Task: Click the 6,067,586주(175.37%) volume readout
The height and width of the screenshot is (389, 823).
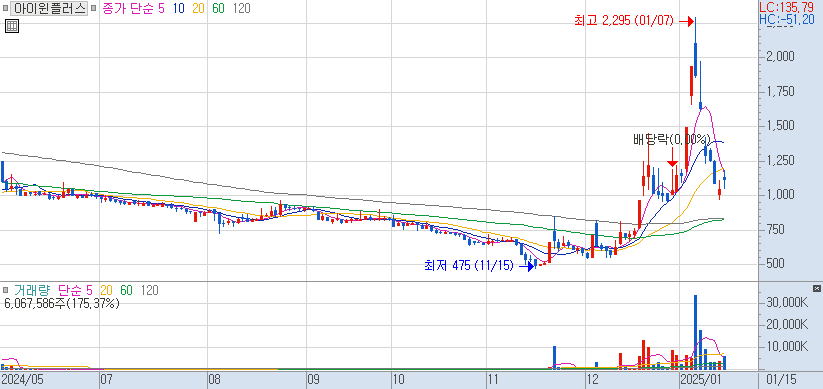Action: point(61,303)
